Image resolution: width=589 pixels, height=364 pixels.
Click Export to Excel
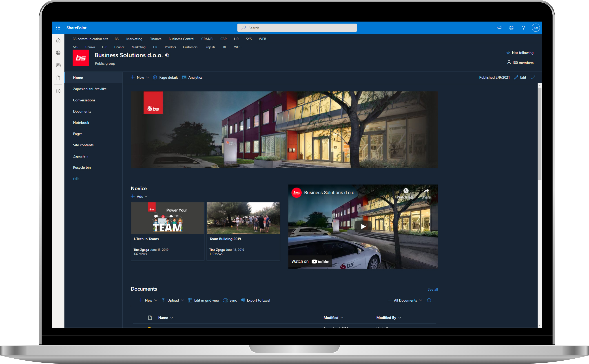(255, 300)
